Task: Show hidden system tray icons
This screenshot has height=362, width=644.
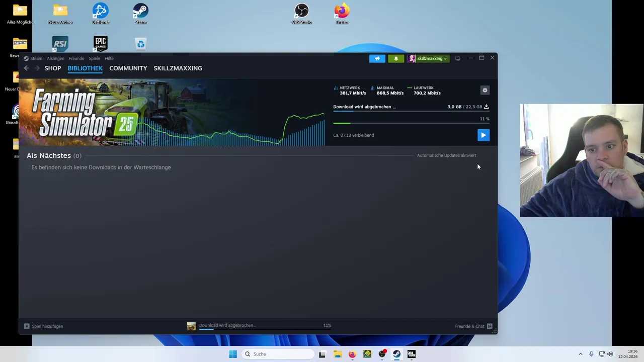Action: 580,354
